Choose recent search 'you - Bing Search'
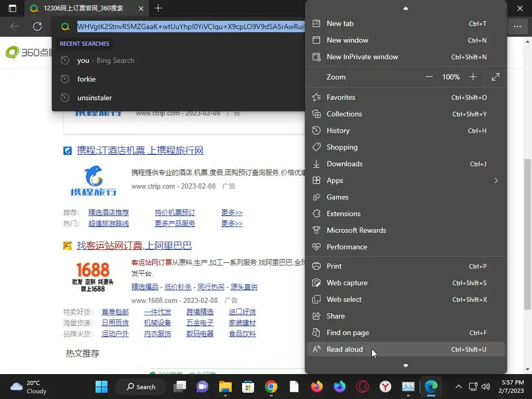 point(179,60)
